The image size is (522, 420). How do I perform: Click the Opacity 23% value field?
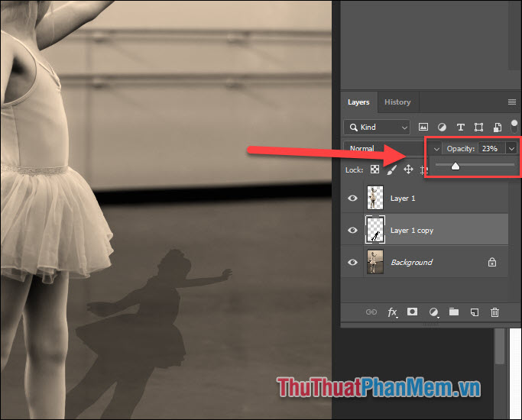(x=491, y=149)
